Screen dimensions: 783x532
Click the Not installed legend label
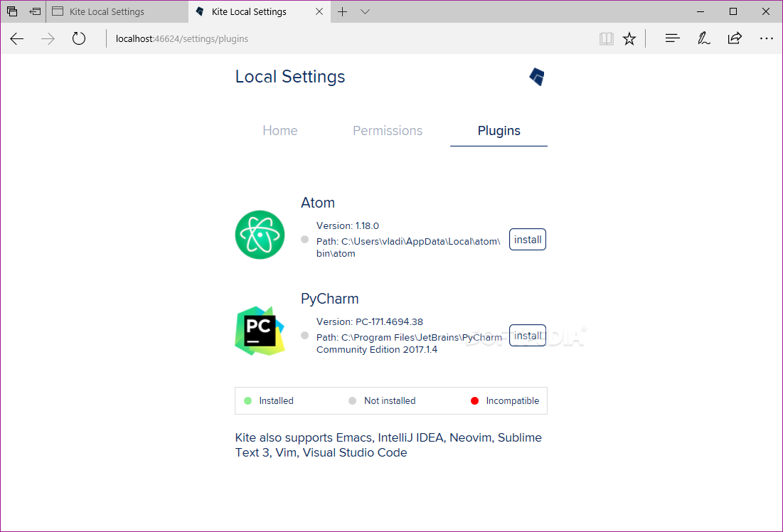[390, 400]
